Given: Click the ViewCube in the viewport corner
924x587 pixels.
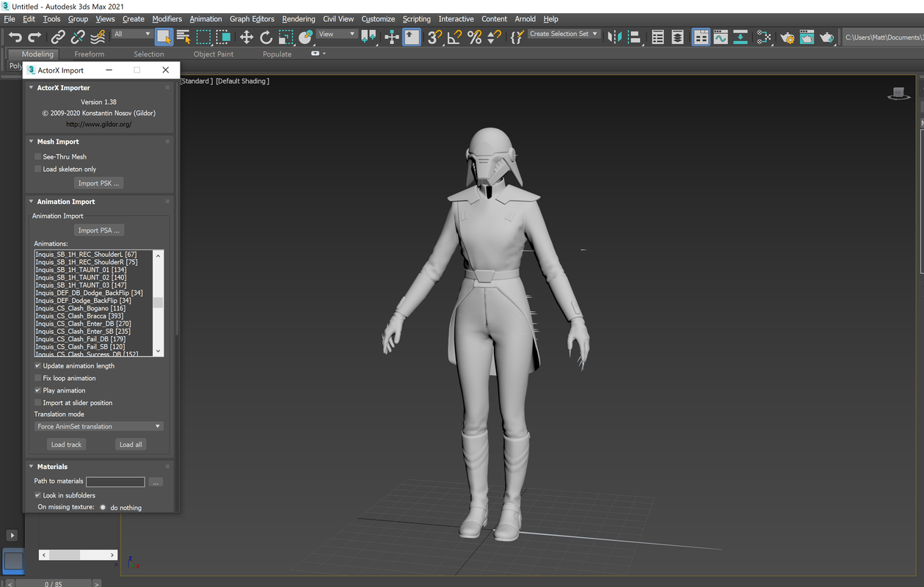Looking at the screenshot, I should click(x=899, y=94).
